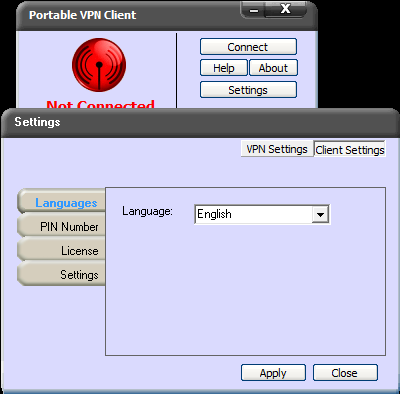Open the Languages side tab
This screenshot has height=394, width=400.
click(62, 202)
